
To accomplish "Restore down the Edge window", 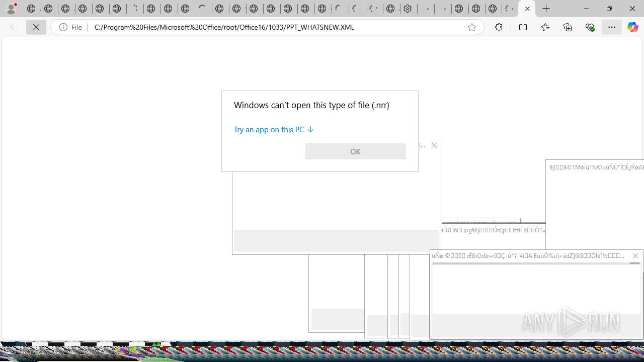I will pyautogui.click(x=609, y=9).
